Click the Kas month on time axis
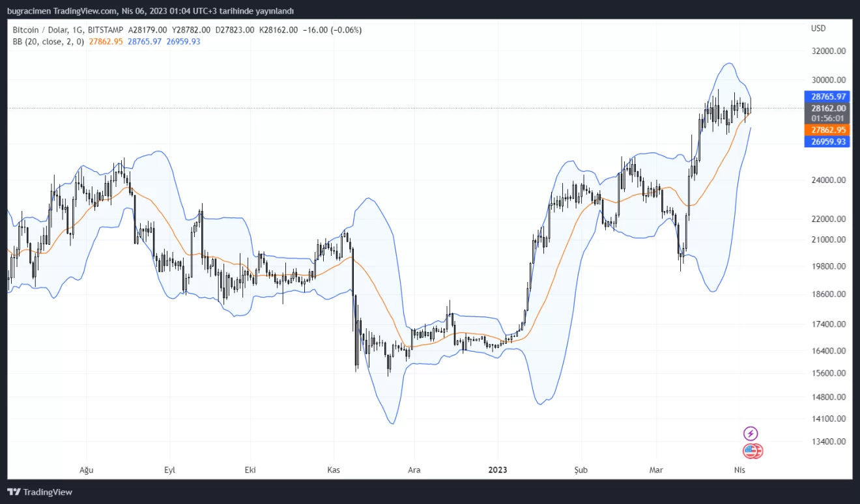The image size is (860, 504). coord(334,469)
